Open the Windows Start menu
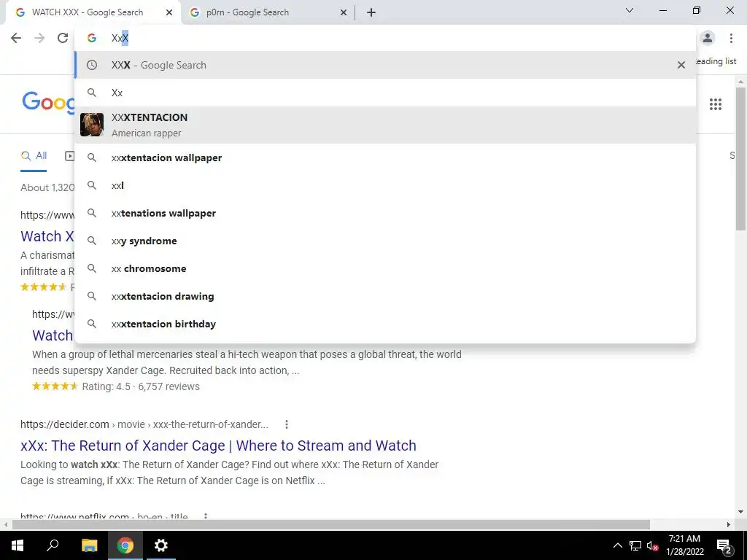The image size is (747, 560). (x=18, y=545)
